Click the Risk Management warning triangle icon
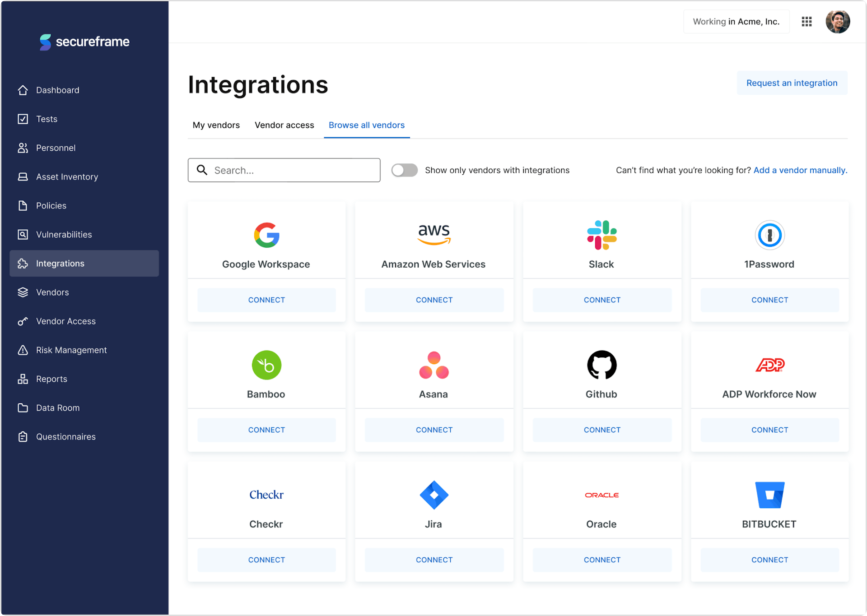 23,350
